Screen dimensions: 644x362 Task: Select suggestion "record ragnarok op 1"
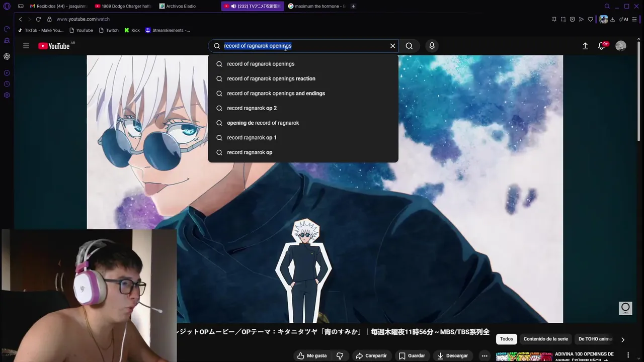pyautogui.click(x=303, y=138)
